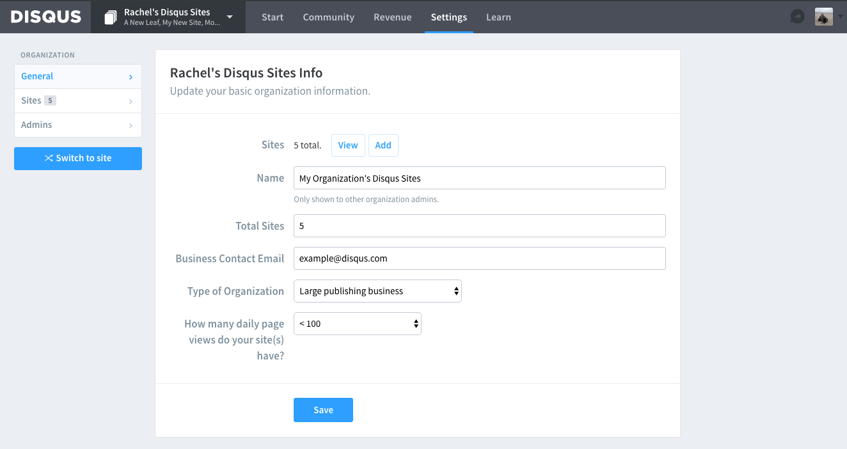Go to the Community tab
Screen dimensions: 847x449
(x=328, y=17)
